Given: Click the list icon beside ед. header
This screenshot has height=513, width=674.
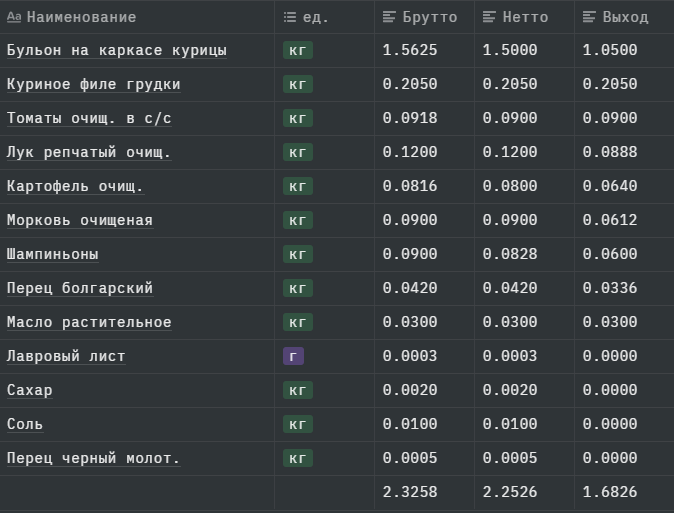Looking at the screenshot, I should click(290, 17).
